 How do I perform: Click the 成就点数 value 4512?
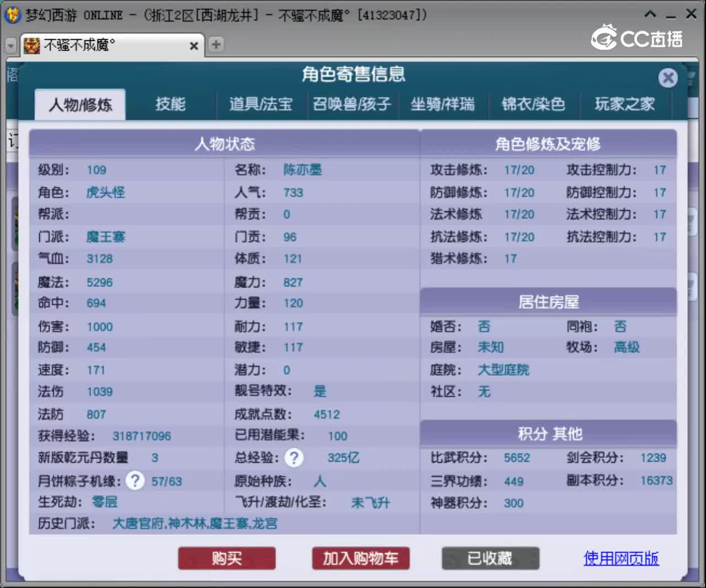click(327, 414)
